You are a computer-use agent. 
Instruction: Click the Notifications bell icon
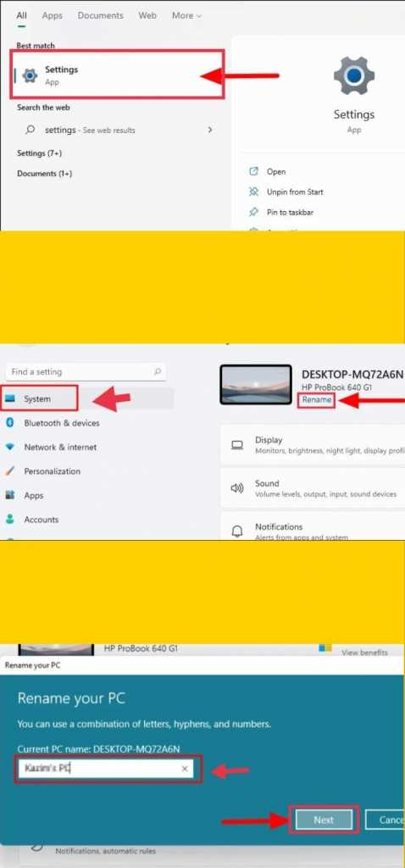point(237,532)
